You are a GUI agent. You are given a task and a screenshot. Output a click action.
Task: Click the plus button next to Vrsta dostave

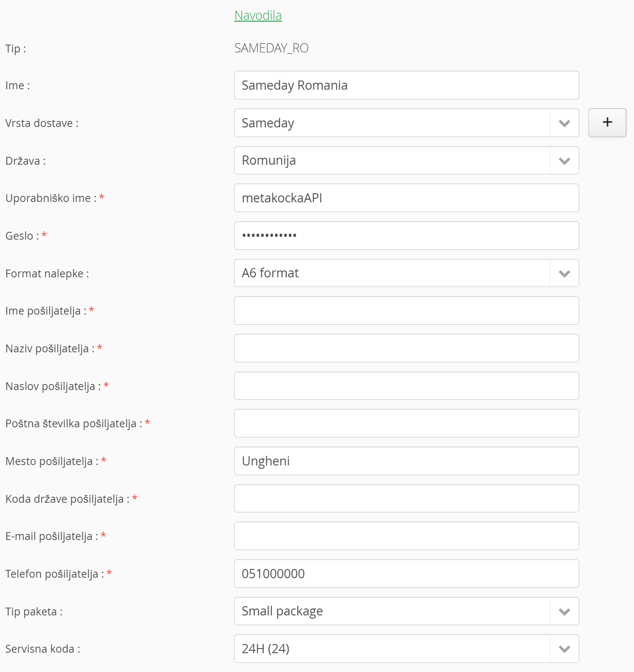pyautogui.click(x=607, y=122)
